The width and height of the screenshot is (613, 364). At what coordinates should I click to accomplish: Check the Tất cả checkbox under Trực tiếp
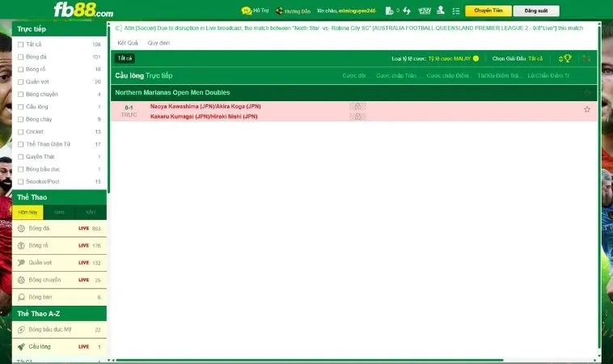[x=20, y=44]
